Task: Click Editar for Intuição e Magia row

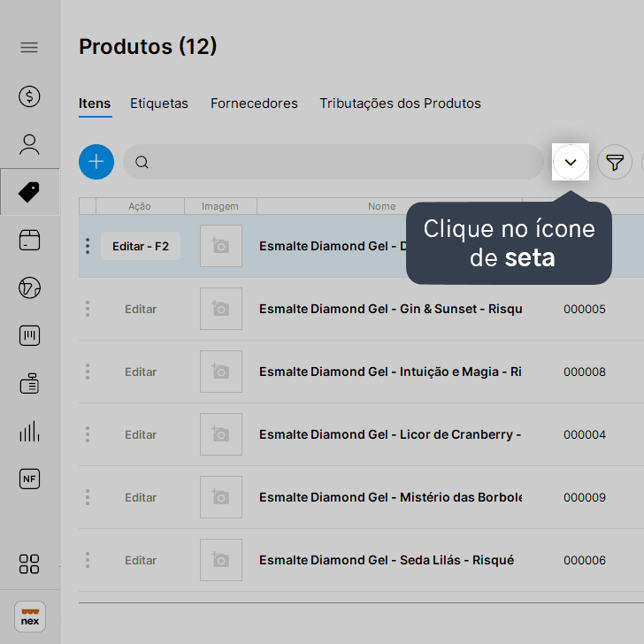Action: pos(141,372)
